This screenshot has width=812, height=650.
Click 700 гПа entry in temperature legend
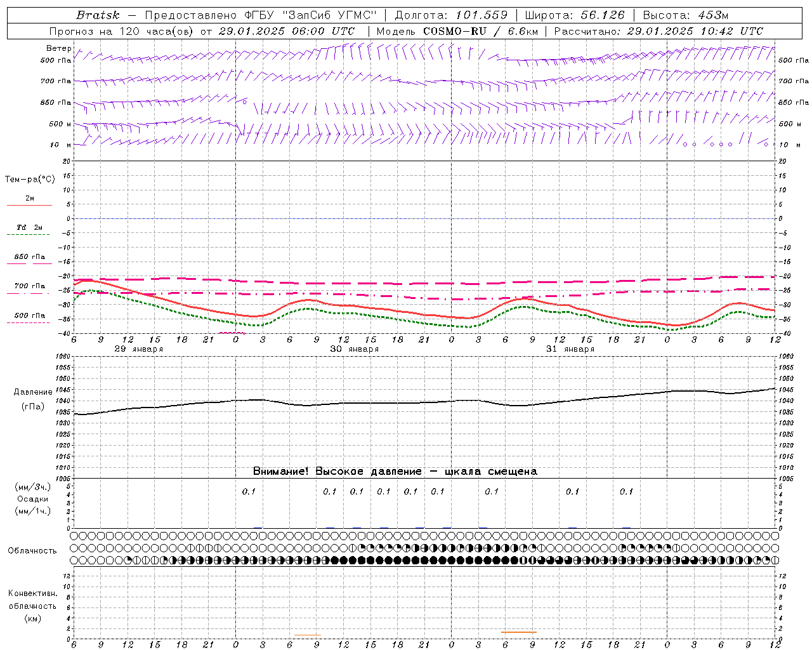tap(30, 286)
